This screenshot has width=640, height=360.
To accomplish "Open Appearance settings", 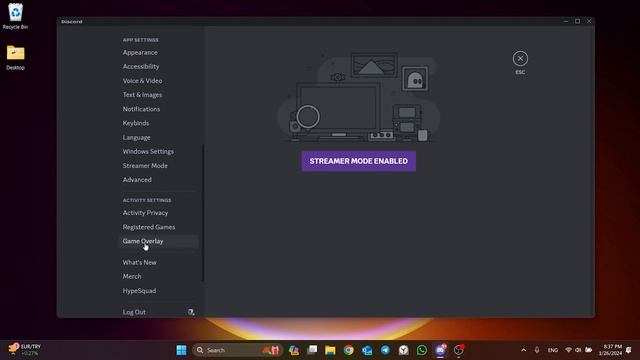I will tap(140, 52).
